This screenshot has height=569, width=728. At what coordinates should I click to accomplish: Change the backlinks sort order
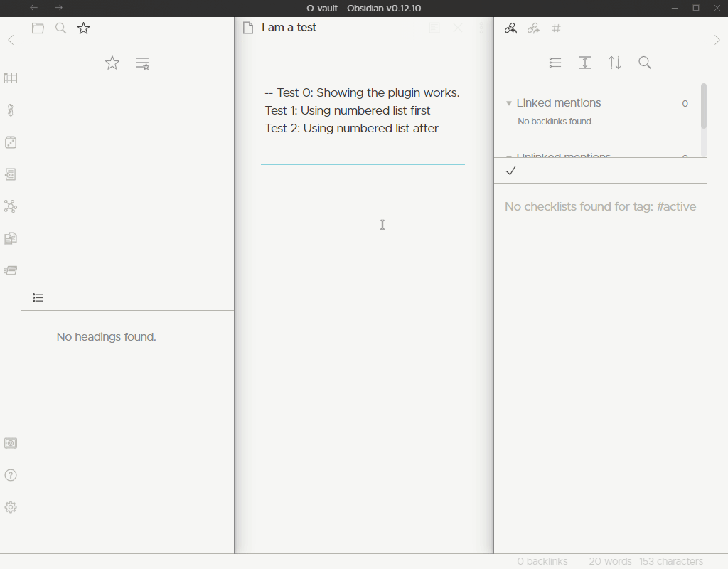point(615,63)
